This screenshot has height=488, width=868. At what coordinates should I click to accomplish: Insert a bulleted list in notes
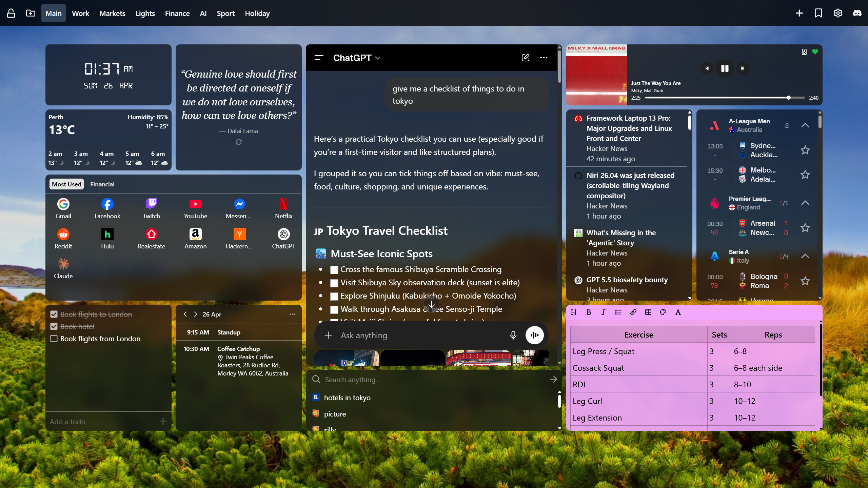pos(618,312)
